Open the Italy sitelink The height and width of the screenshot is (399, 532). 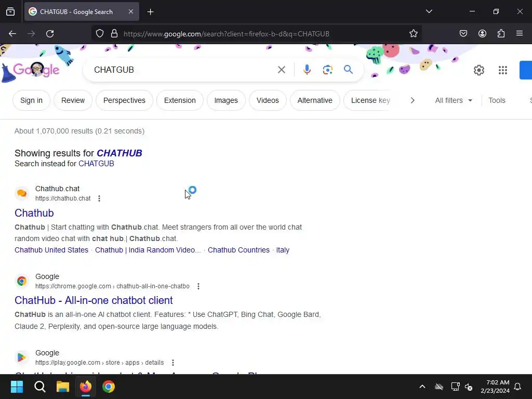pyautogui.click(x=283, y=250)
